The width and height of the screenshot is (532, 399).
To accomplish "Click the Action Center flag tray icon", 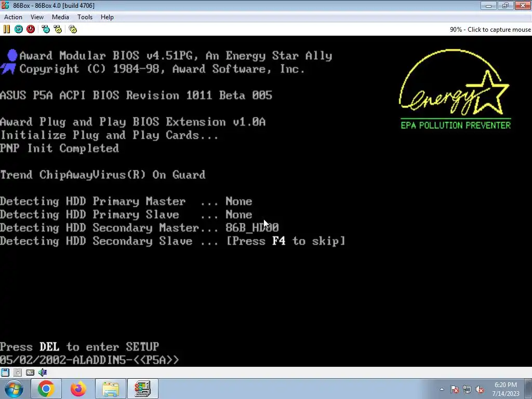I will [455, 389].
